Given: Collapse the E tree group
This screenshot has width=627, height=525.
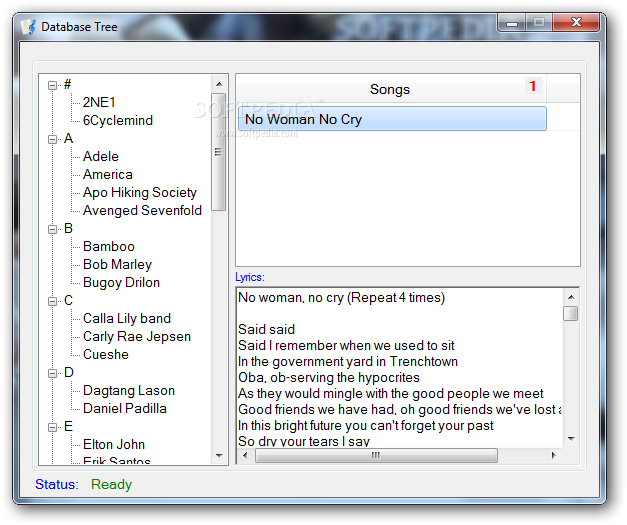Looking at the screenshot, I should coord(52,427).
